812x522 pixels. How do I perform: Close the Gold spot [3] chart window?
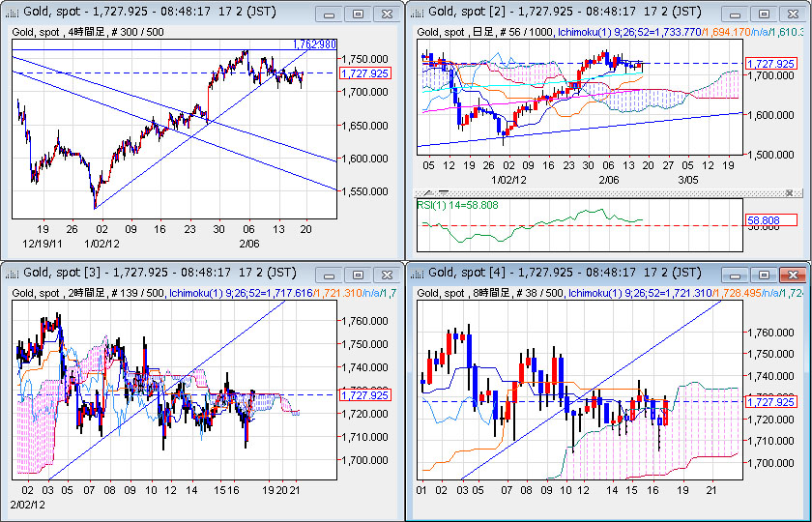[386, 272]
